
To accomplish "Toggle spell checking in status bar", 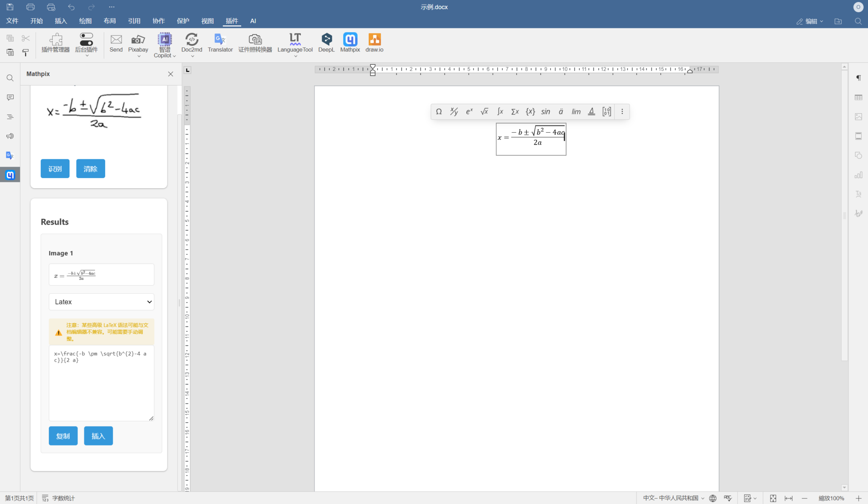I will click(x=728, y=498).
